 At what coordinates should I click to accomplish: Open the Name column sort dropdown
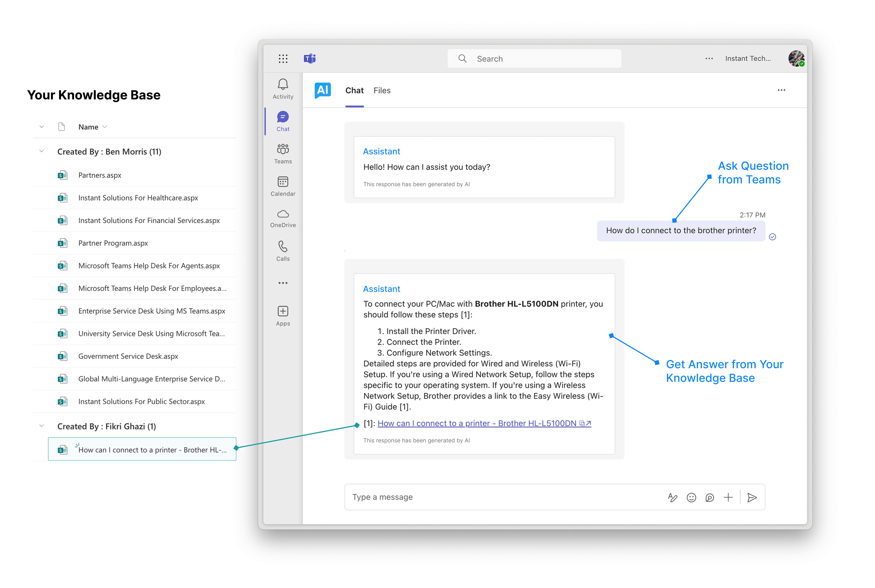tap(105, 127)
